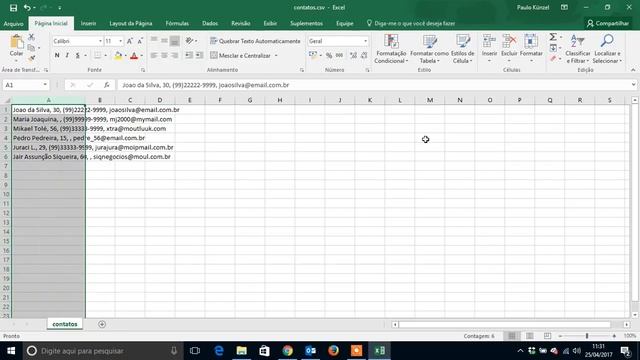Toggle center text horizontally
This screenshot has height=360, width=640.
click(164, 55)
